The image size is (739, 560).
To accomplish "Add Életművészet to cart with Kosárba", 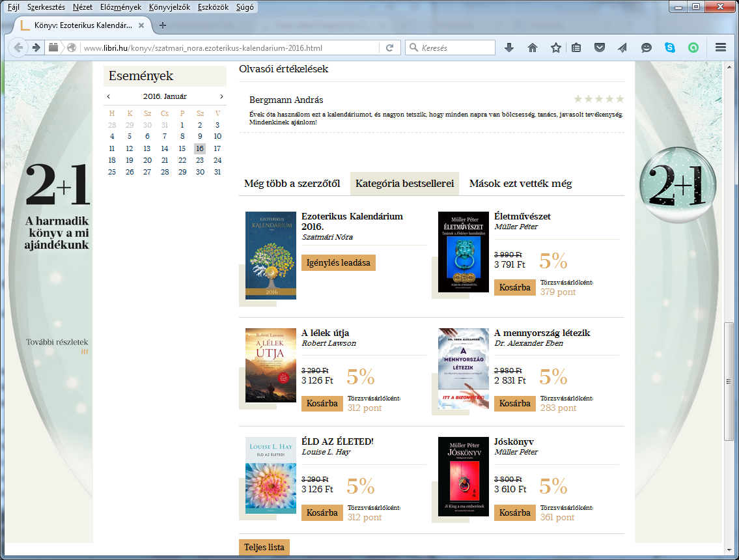I will tap(514, 288).
